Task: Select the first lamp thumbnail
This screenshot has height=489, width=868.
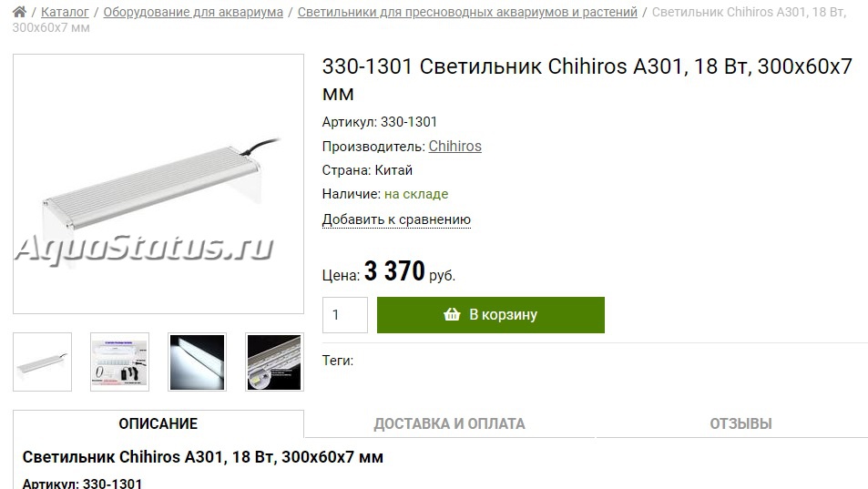Action: point(43,362)
